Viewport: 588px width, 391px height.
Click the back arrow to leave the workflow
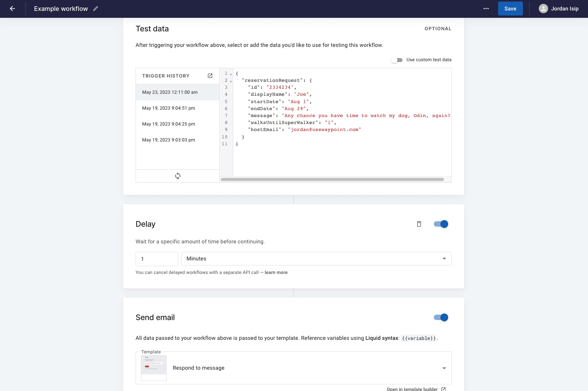[x=12, y=8]
